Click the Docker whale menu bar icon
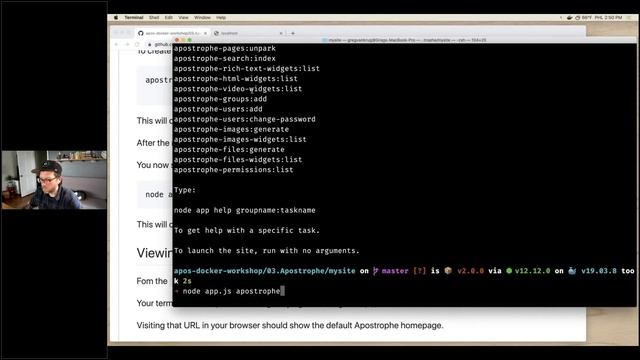Viewport: 640px width, 360px height. [x=569, y=18]
